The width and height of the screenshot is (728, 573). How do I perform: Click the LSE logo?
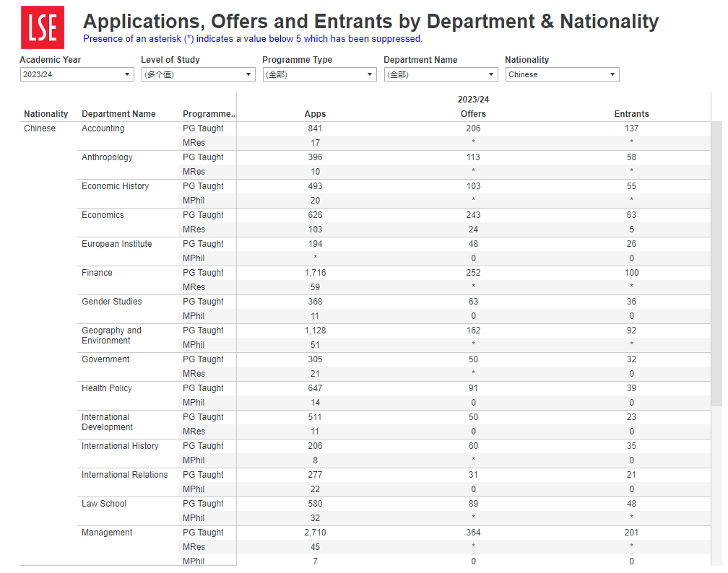click(x=42, y=27)
